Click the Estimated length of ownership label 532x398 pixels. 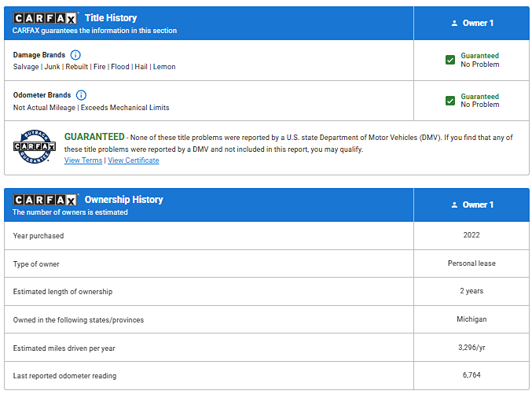tap(63, 292)
